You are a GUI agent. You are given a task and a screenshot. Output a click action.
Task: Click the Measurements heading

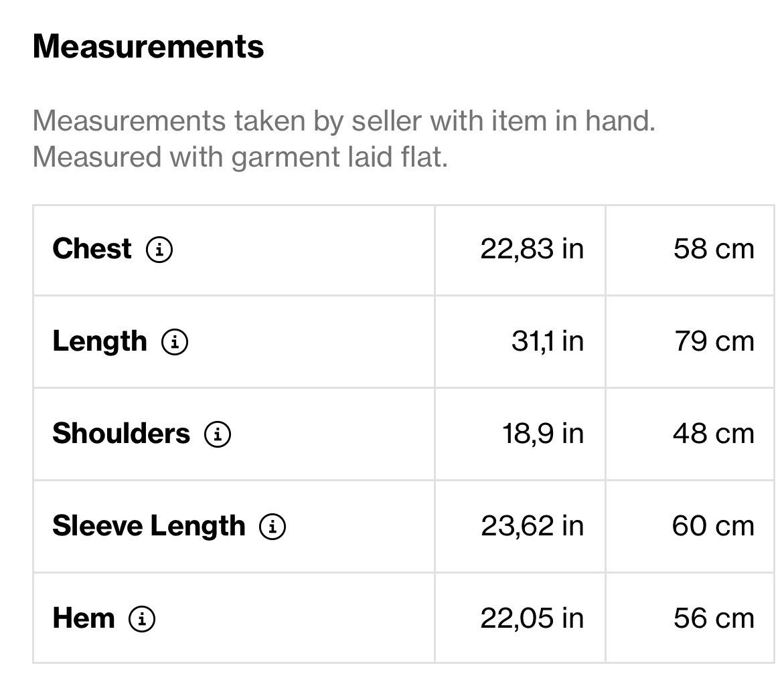coord(148,46)
